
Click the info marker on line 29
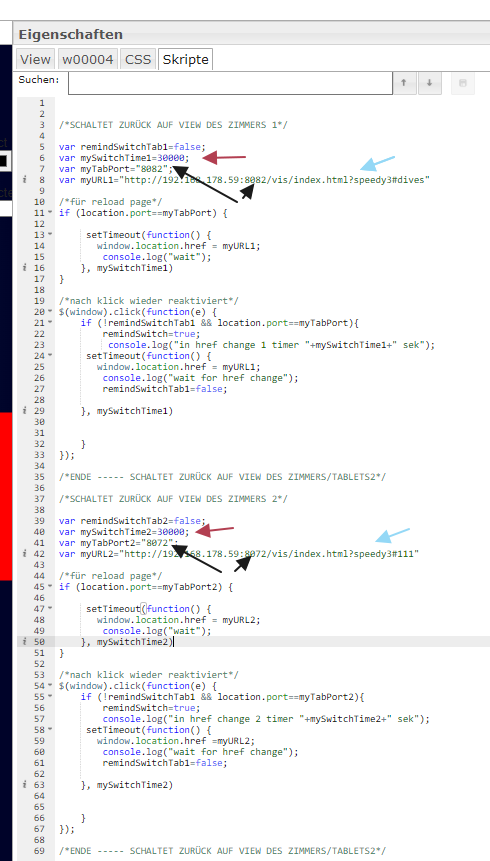tap(25, 410)
